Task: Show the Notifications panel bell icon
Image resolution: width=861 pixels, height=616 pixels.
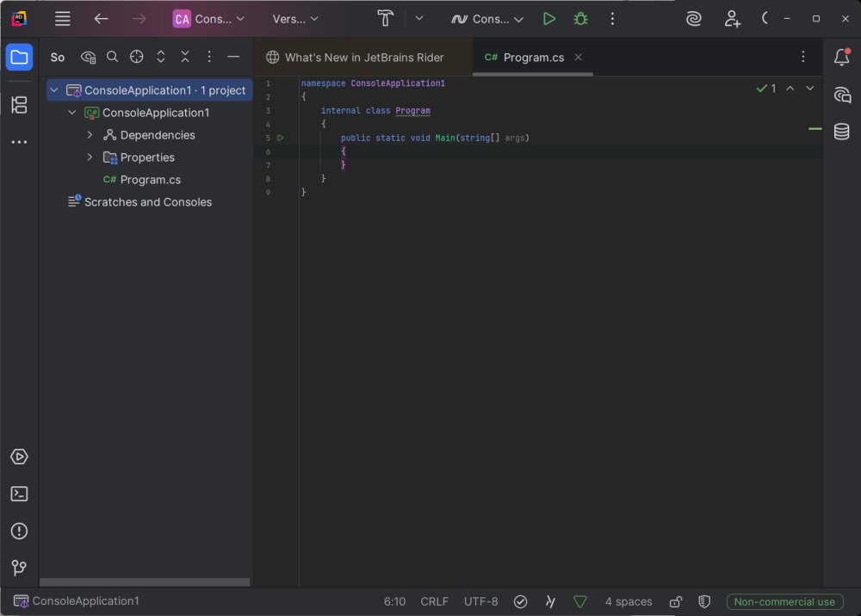Action: pyautogui.click(x=841, y=58)
